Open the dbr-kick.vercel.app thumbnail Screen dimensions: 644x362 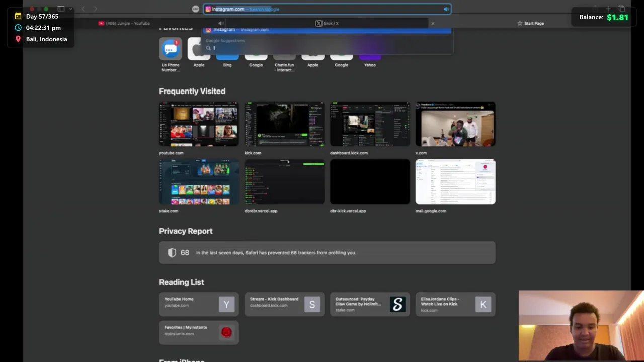370,182
